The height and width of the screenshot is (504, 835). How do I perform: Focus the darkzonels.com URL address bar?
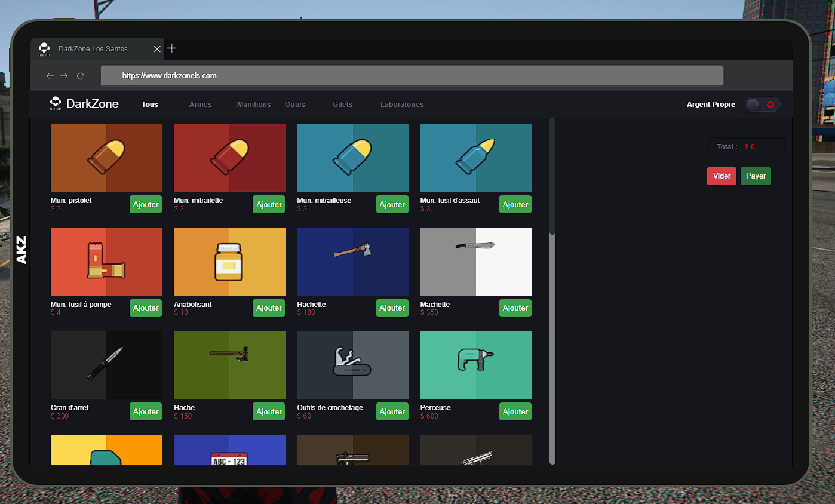[x=411, y=76]
